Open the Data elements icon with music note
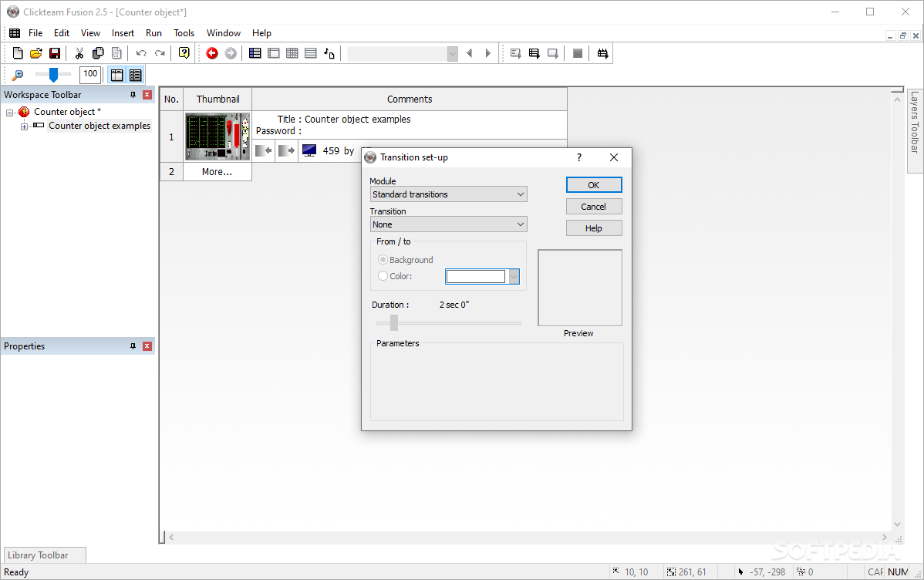The image size is (924, 580). (x=329, y=54)
